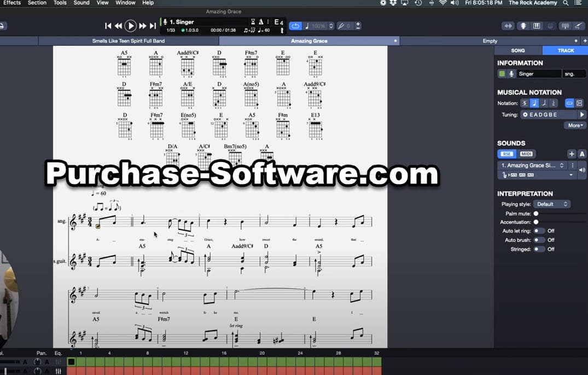
Task: Adjust tone with the plus/minus button
Action: (x=358, y=26)
